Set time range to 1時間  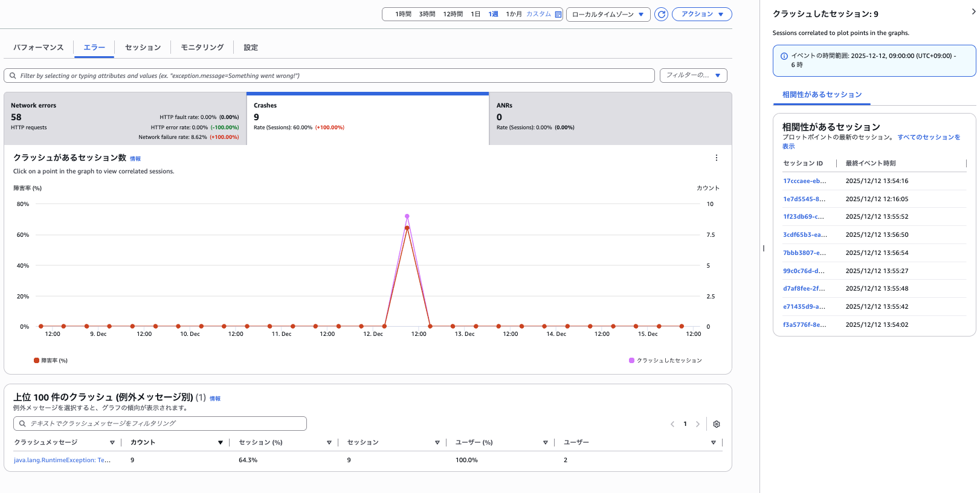tap(403, 14)
